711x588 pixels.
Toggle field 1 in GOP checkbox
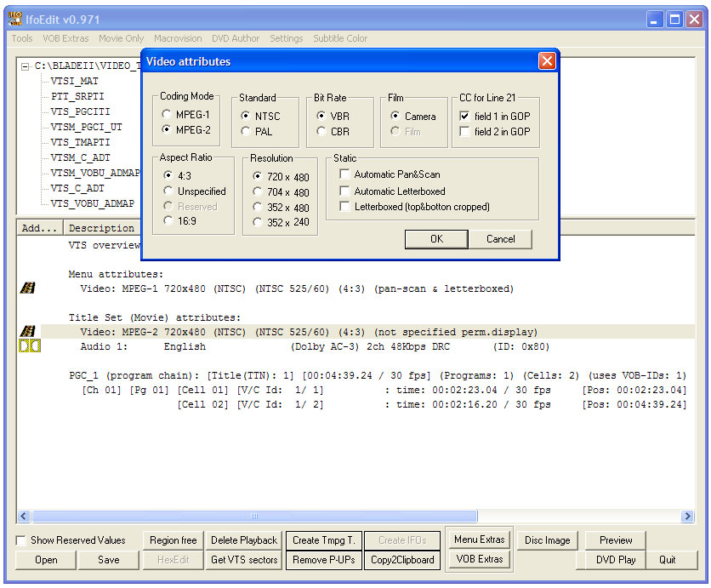[464, 116]
